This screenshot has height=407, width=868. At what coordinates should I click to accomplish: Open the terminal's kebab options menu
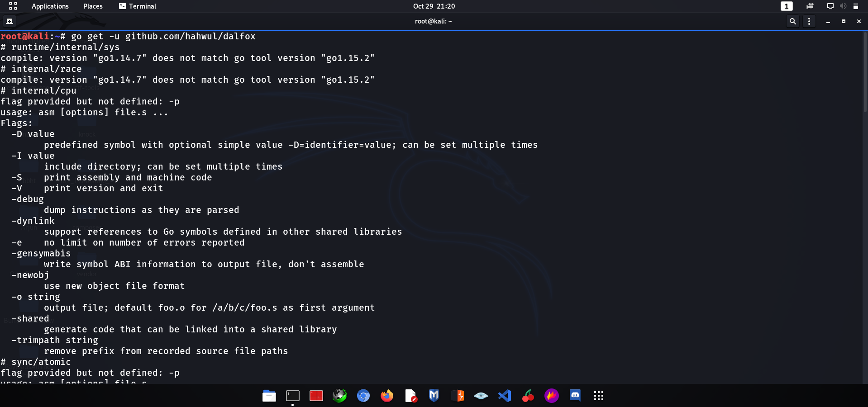pyautogui.click(x=809, y=21)
